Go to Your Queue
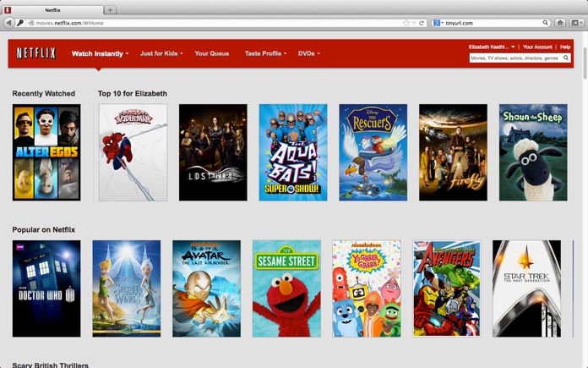The image size is (588, 368). [212, 53]
